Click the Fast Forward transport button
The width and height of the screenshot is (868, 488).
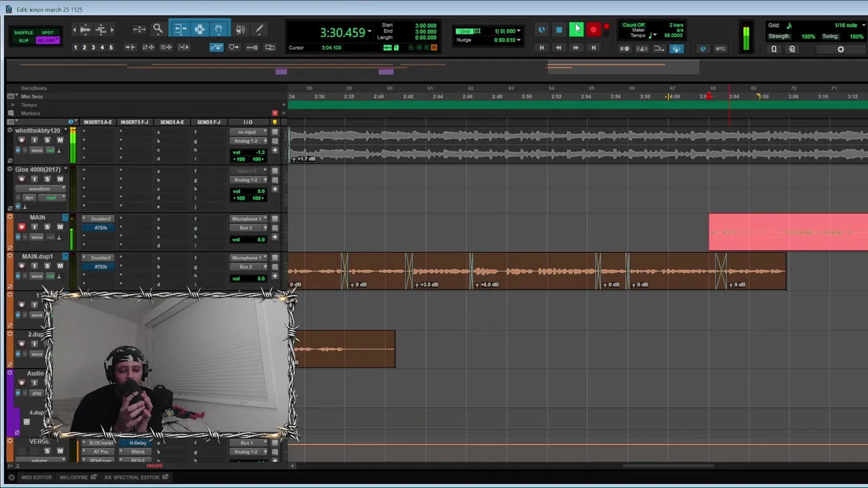[576, 48]
